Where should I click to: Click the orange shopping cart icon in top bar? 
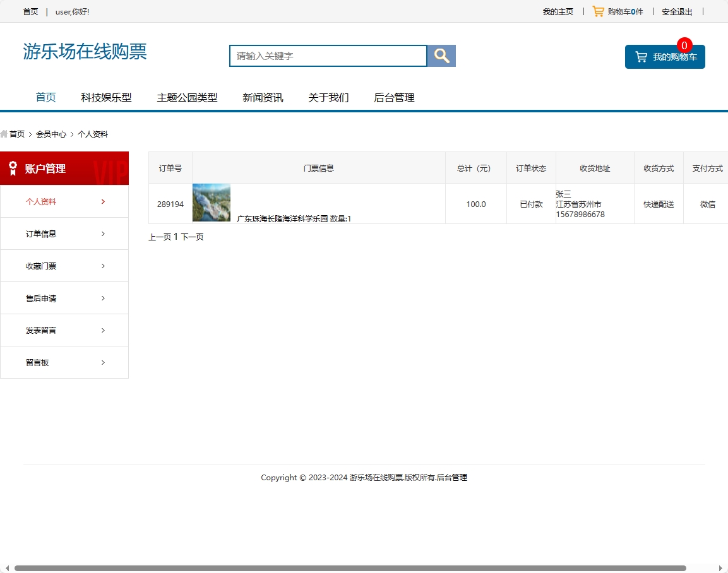pos(597,11)
